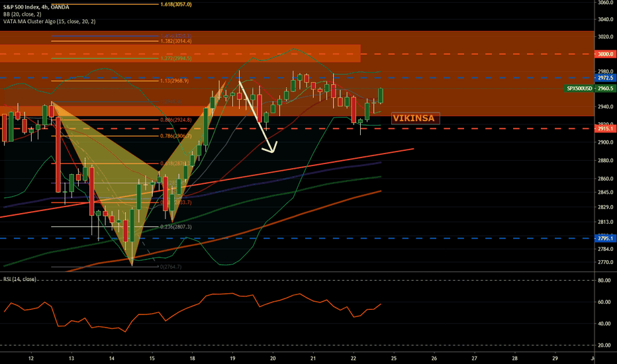This screenshot has height=364, width=617.
Task: Click date 26 on the time axis
Action: coord(434,359)
